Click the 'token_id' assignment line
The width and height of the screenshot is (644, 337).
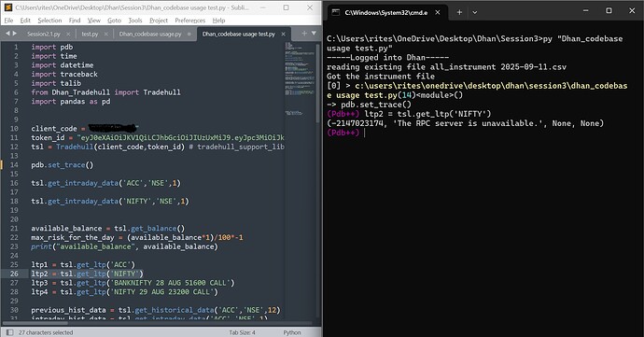point(158,137)
